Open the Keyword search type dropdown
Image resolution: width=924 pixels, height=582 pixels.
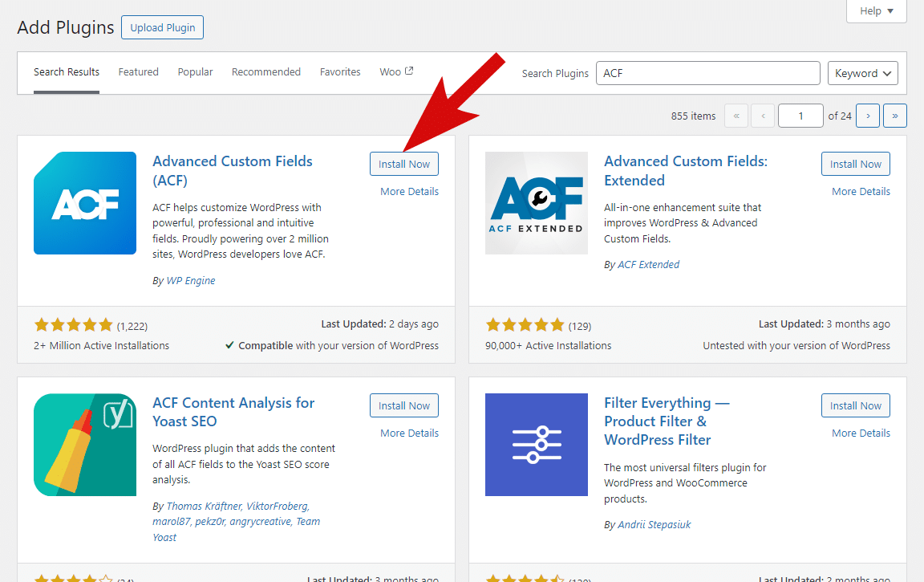[862, 73]
